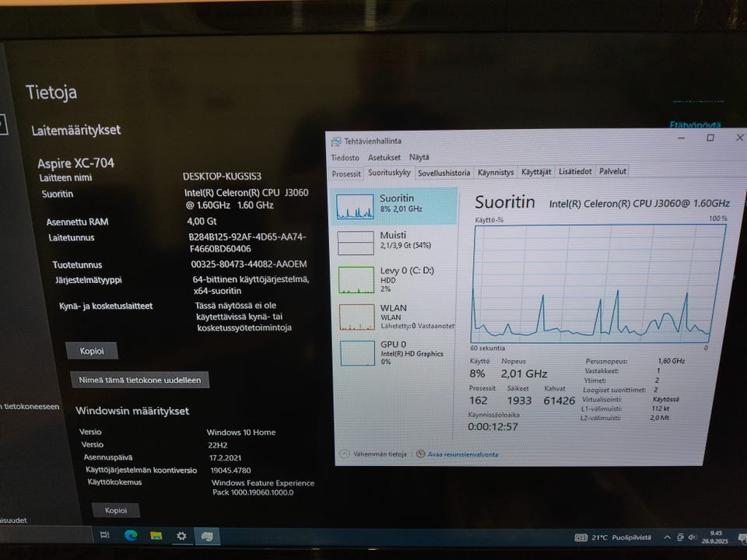747x560 pixels.
Task: Click the Etätyöpöytä link in Settings
Action: click(x=695, y=125)
